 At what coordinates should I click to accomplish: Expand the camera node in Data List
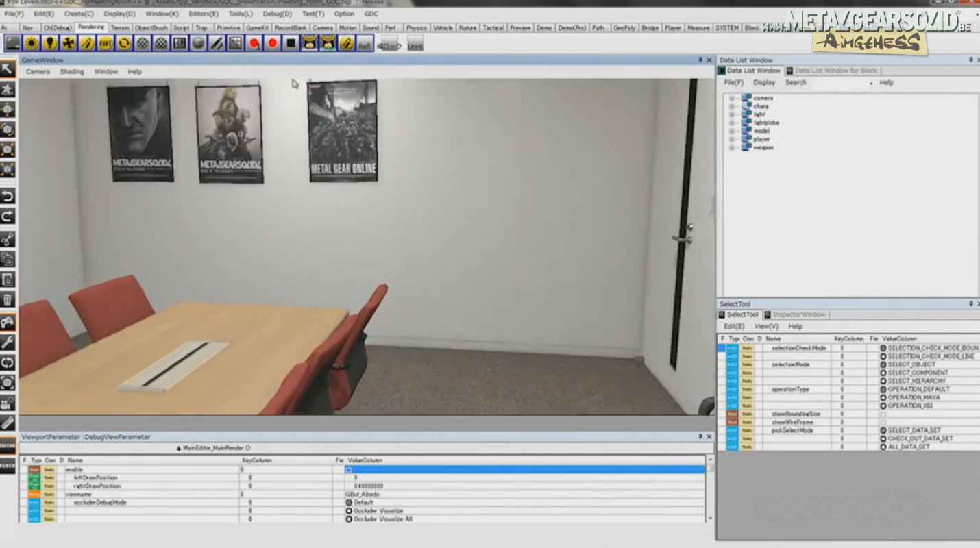731,98
